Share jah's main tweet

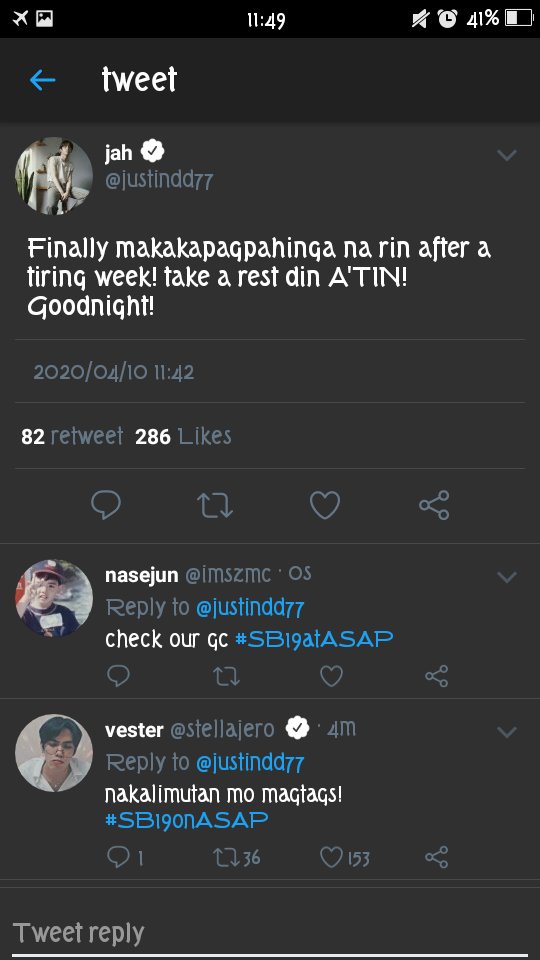pos(434,505)
